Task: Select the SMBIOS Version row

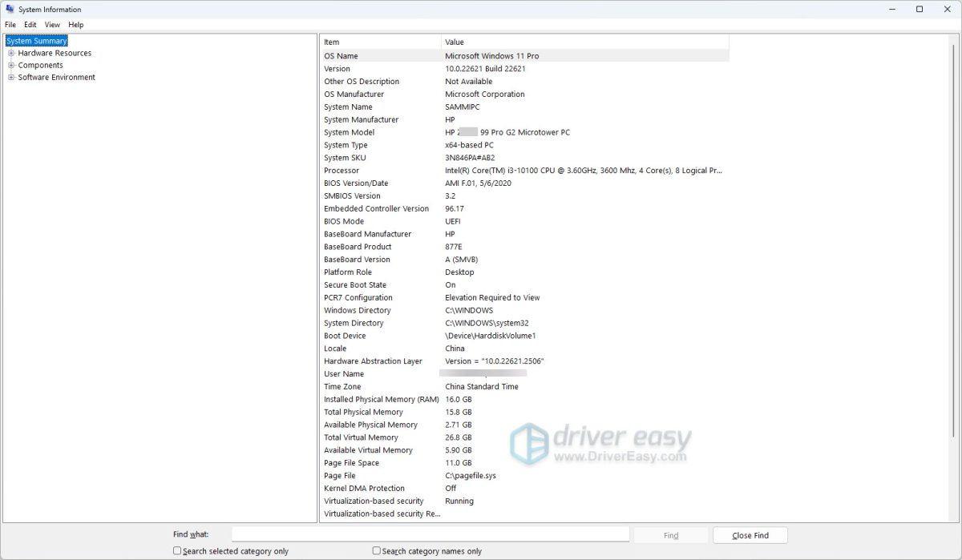Action: tap(525, 195)
